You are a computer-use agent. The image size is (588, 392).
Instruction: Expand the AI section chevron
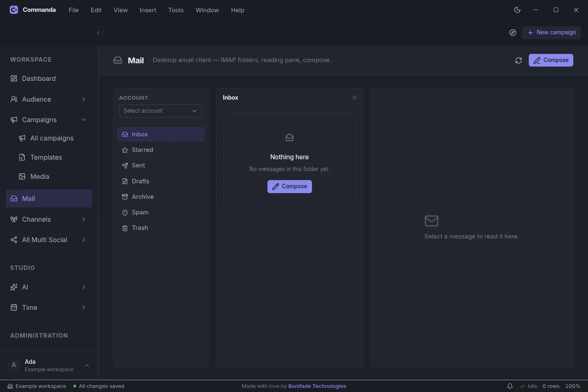coord(84,287)
